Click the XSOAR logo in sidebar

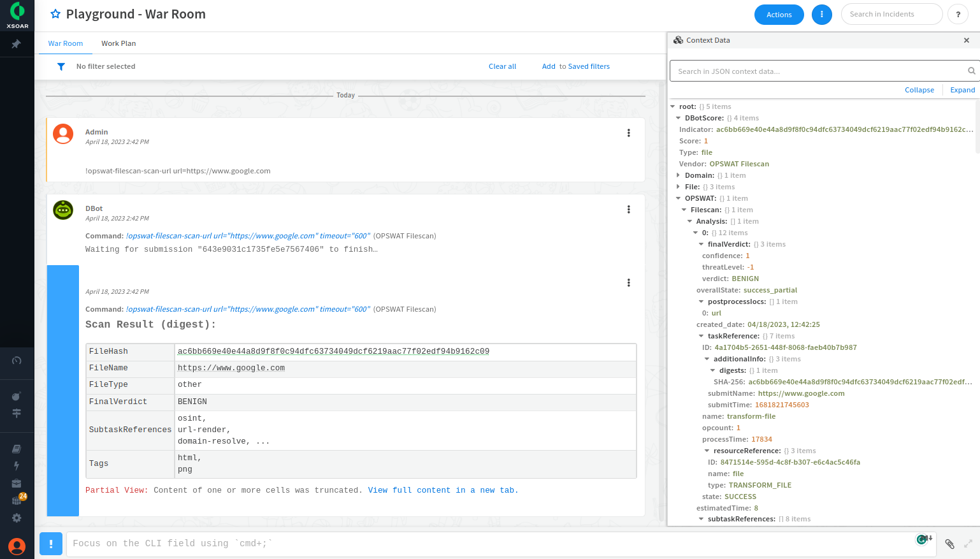pyautogui.click(x=17, y=15)
